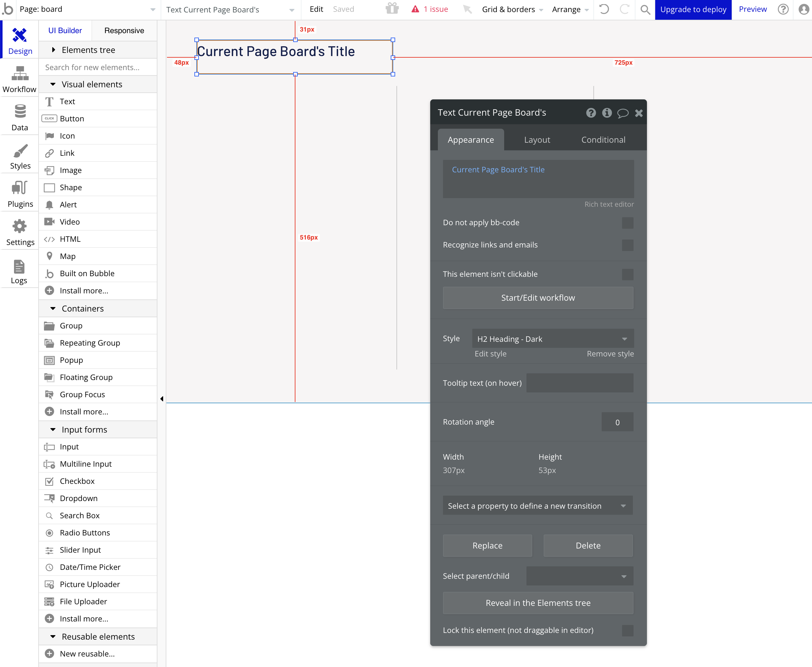Collapse the Visual elements section
The height and width of the screenshot is (667, 812).
pos(54,84)
